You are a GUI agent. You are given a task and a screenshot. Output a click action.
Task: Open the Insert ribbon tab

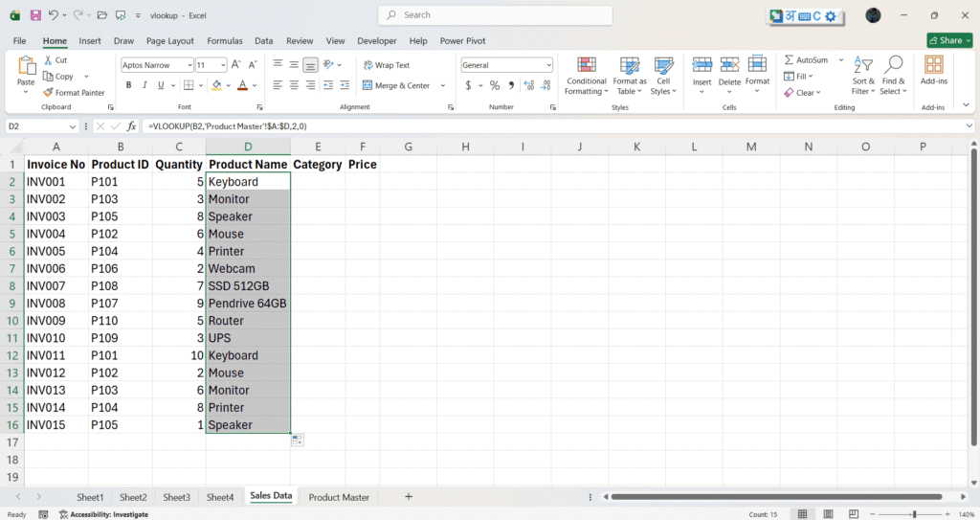[x=89, y=40]
